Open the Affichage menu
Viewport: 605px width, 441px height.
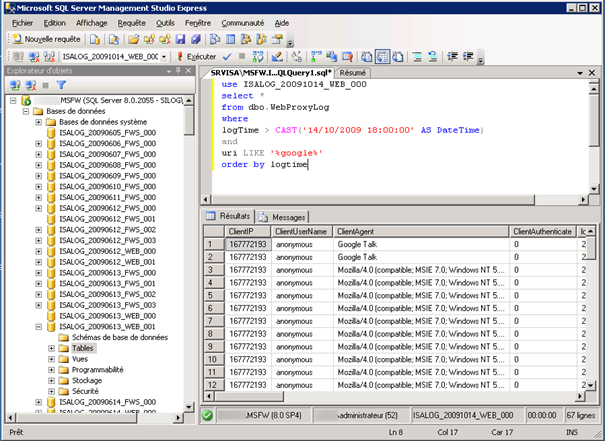pos(91,23)
